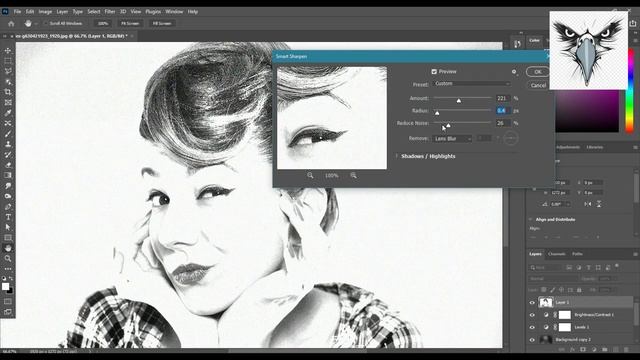Select the Hand tool in toolbar

coord(8,248)
